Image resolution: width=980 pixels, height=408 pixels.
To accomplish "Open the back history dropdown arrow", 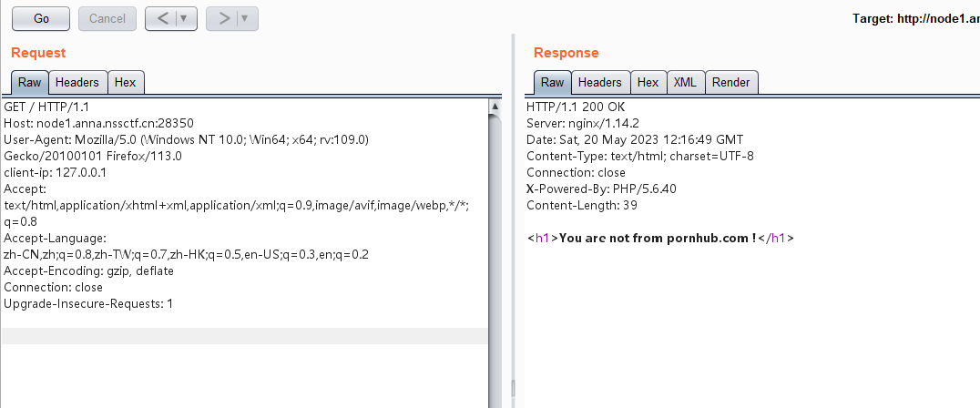I will coord(185,18).
